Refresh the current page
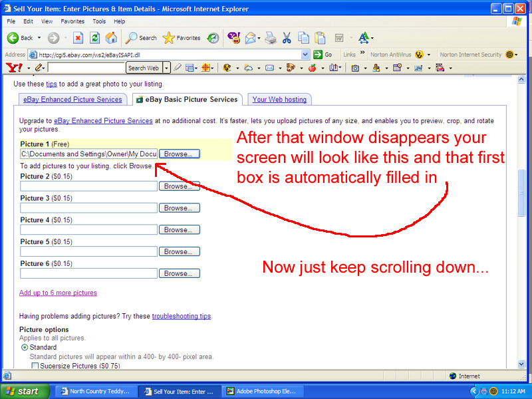Viewport: 532px width, 399px height. (94, 38)
